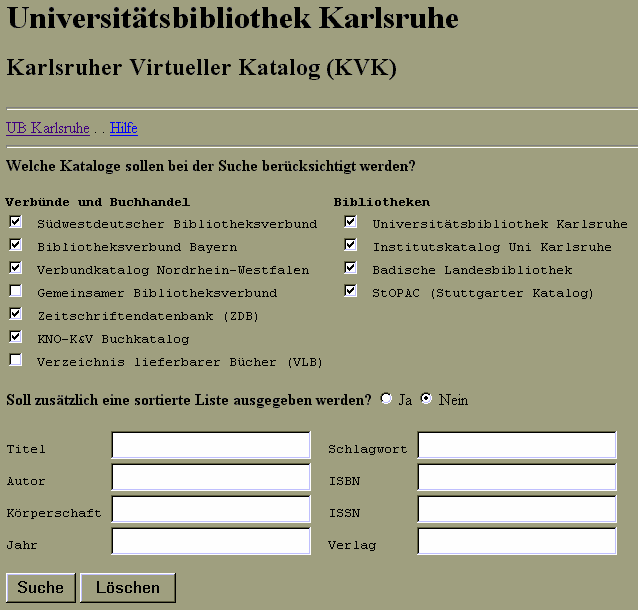Screen dimensions: 638x610
Task: Click the 'Universitätsbibliothek Karlsruhe' page title
Action: pyautogui.click(x=233, y=18)
